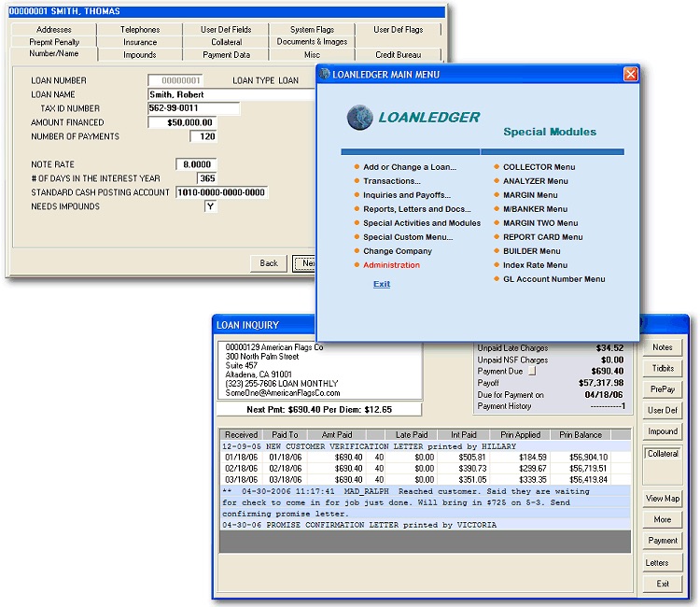Open Reports, Letters and Docs

[417, 209]
